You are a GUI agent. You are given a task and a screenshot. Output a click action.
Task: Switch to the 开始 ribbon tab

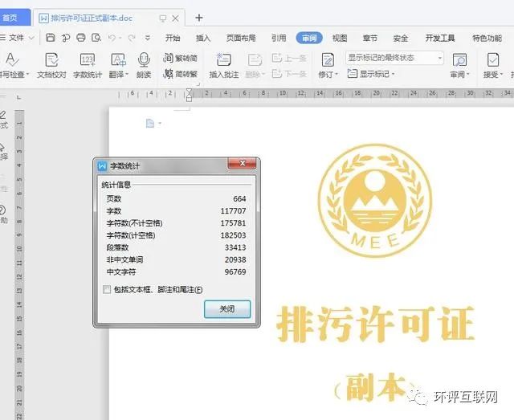(x=173, y=38)
